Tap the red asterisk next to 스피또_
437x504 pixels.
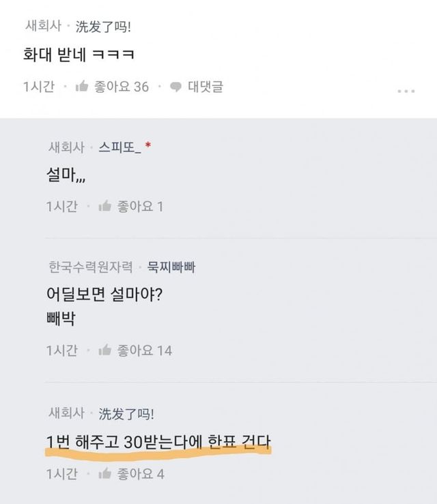(x=148, y=146)
